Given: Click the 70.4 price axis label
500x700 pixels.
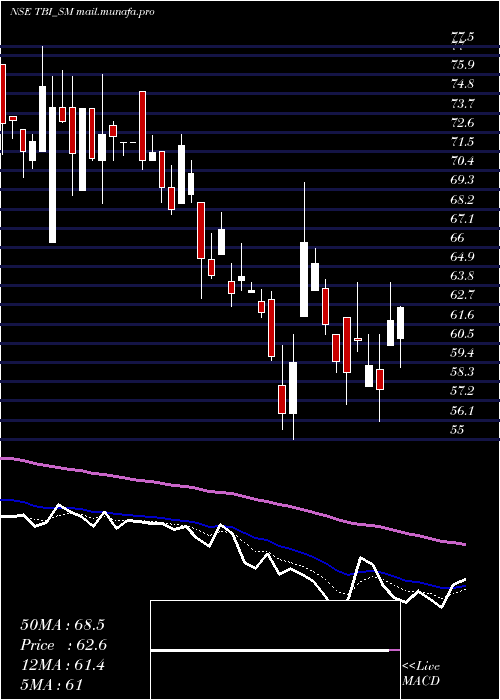Looking at the screenshot, I should point(463,161).
